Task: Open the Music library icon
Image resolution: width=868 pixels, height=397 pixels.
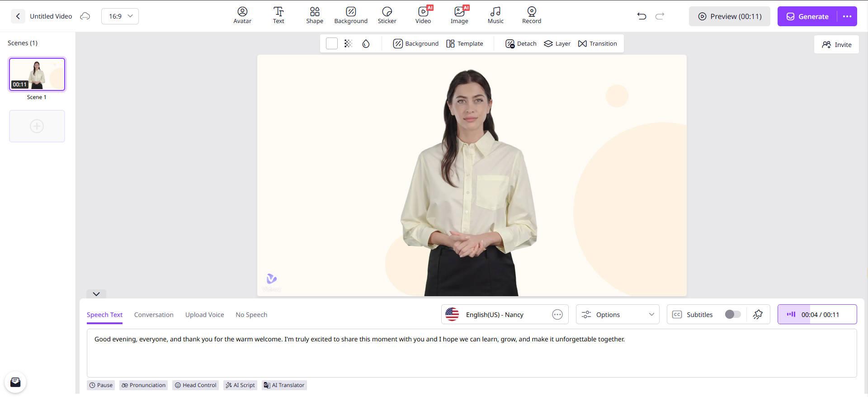Action: 495,11
